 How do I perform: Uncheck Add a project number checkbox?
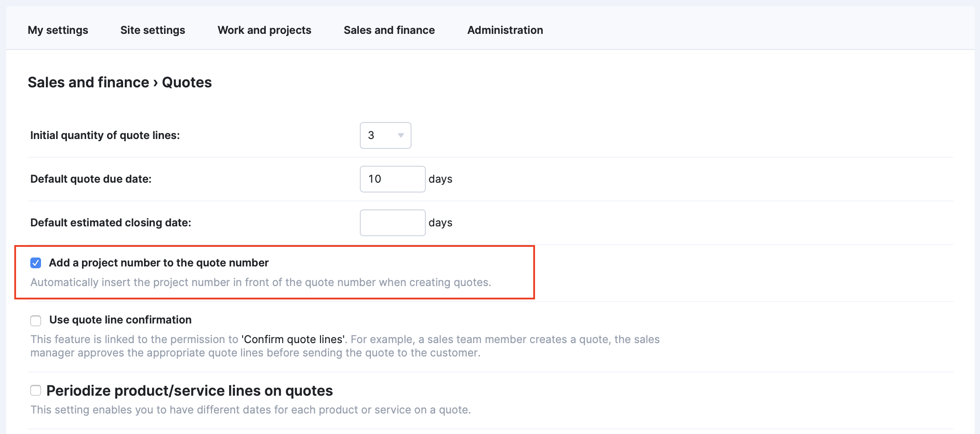tap(36, 263)
